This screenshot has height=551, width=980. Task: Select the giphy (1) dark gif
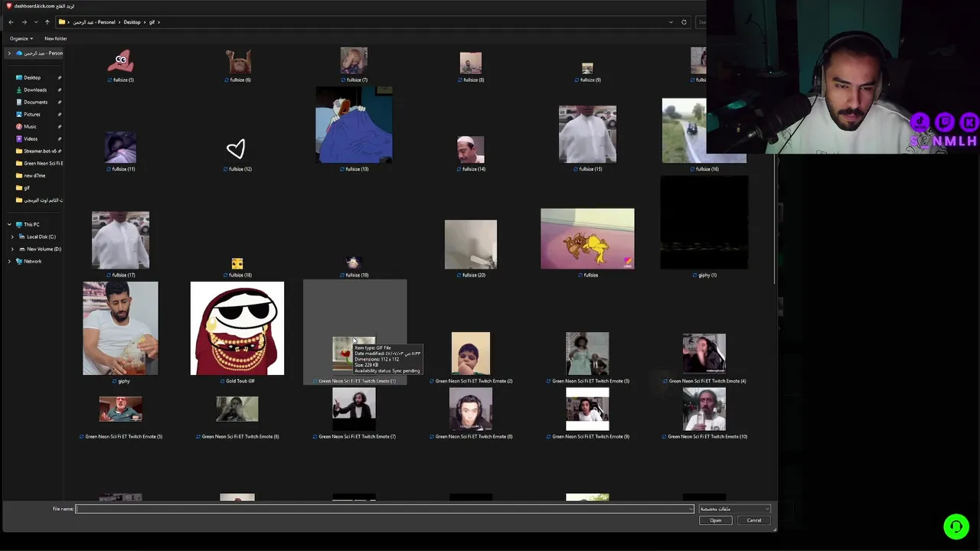(x=704, y=223)
